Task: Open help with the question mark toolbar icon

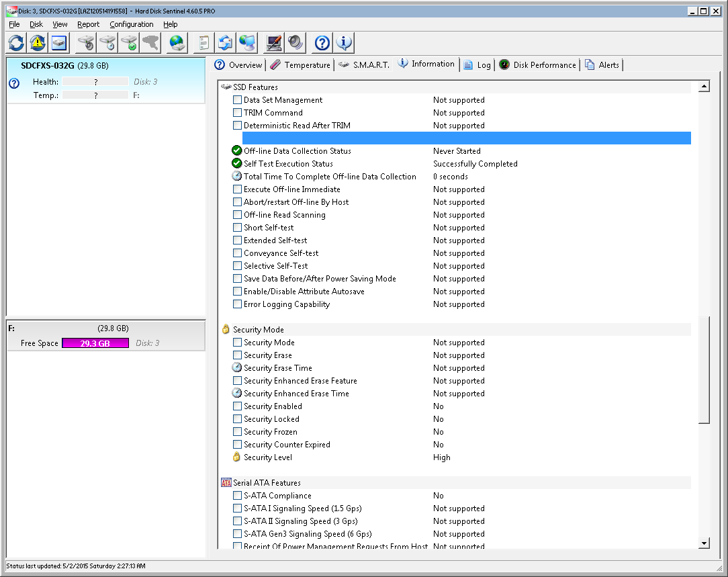Action: pos(322,43)
